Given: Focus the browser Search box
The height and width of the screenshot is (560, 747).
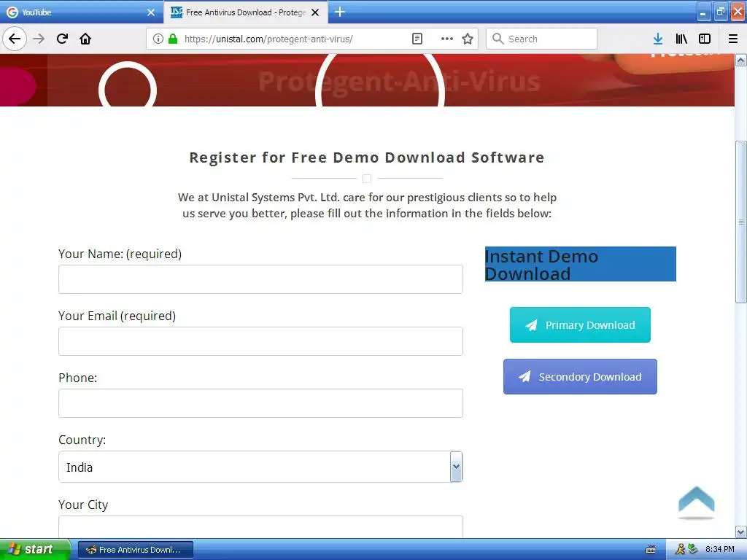Looking at the screenshot, I should (x=541, y=39).
